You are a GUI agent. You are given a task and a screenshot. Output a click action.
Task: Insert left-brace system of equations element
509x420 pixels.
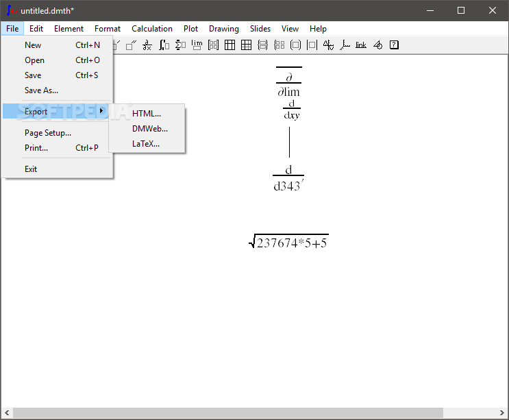pyautogui.click(x=280, y=45)
